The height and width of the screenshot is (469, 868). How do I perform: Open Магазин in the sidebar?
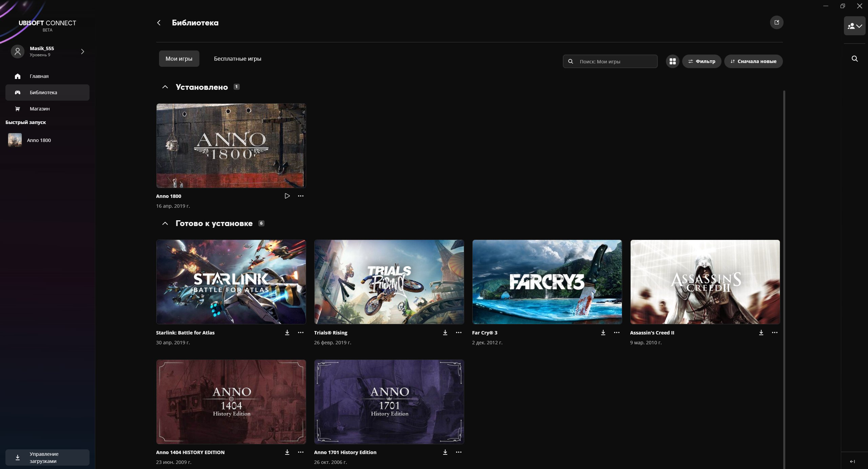coord(39,109)
